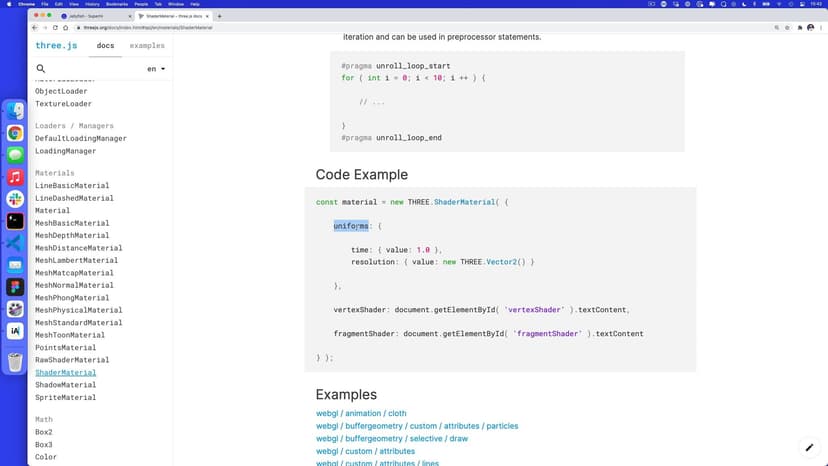Image resolution: width=828 pixels, height=466 pixels.
Task: Open Terminal from the dock
Action: (x=15, y=221)
